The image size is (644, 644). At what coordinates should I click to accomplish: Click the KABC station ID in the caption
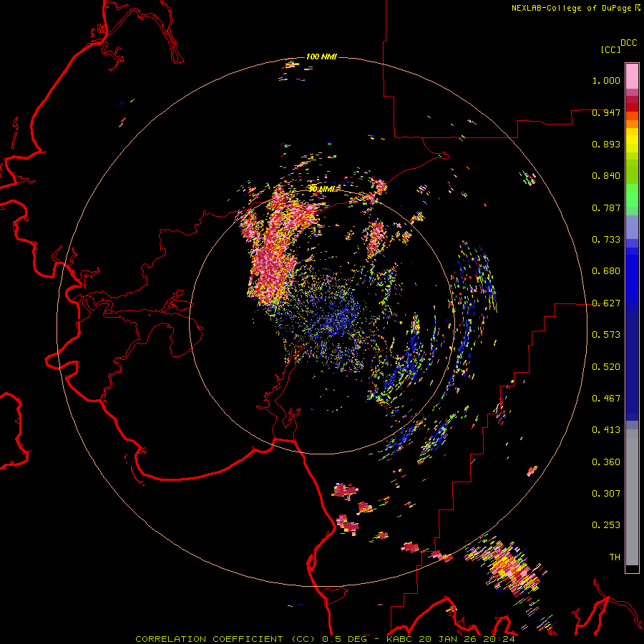pos(400,639)
